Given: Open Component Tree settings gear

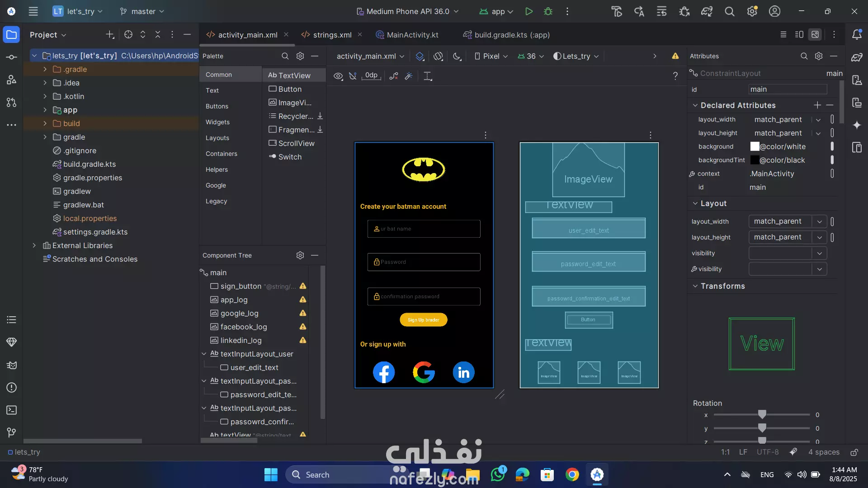Looking at the screenshot, I should click(x=300, y=255).
